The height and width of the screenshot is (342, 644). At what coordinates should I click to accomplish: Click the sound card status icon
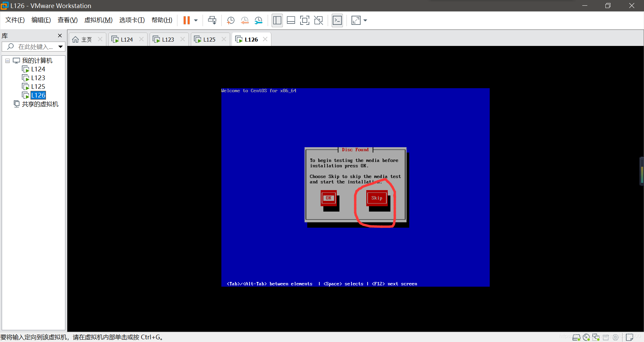click(x=615, y=337)
